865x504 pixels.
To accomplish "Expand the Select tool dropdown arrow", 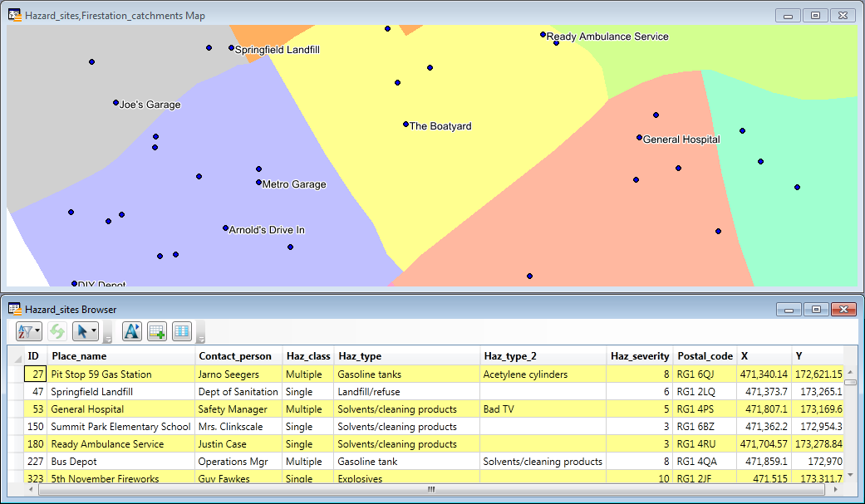I will (x=94, y=331).
